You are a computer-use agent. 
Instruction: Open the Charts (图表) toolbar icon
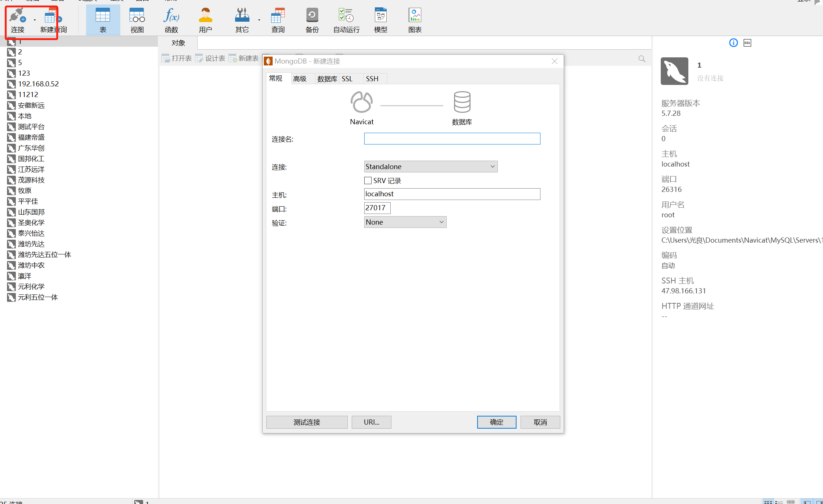point(415,21)
